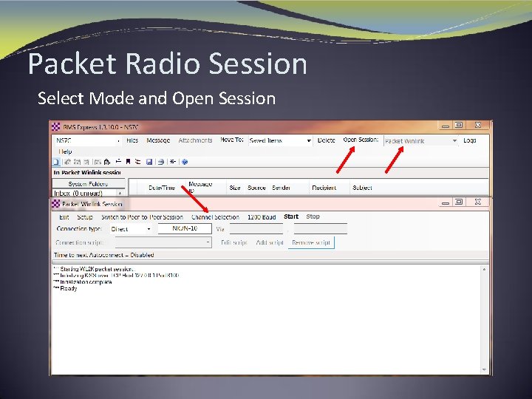This screenshot has width=532, height=399.
Task: Click the black bookmark flag toolbar icon
Action: click(x=128, y=162)
